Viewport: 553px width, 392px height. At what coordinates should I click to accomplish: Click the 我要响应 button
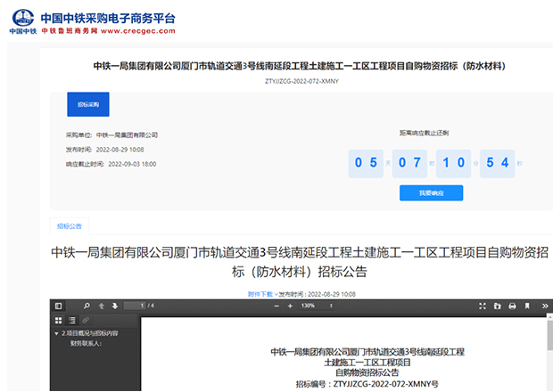point(431,193)
